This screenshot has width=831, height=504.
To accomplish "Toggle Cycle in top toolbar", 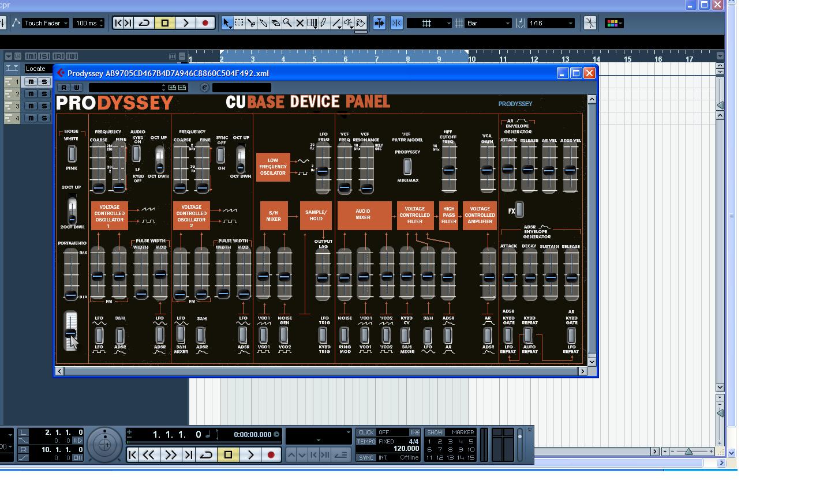I will coord(145,23).
